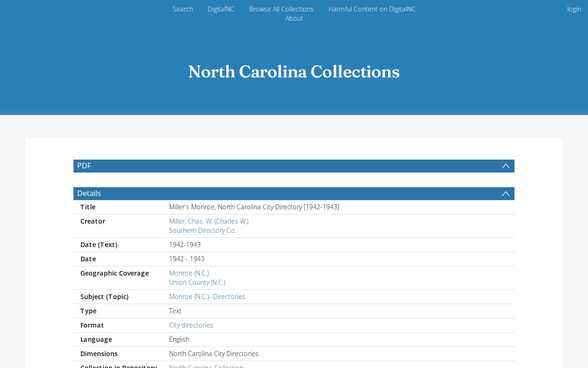Collapse the Details section chevron
This screenshot has width=588, height=368.
[x=506, y=194]
